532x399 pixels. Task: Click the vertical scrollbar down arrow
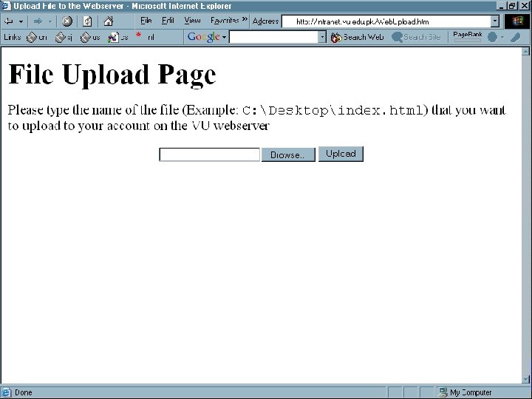(526, 379)
